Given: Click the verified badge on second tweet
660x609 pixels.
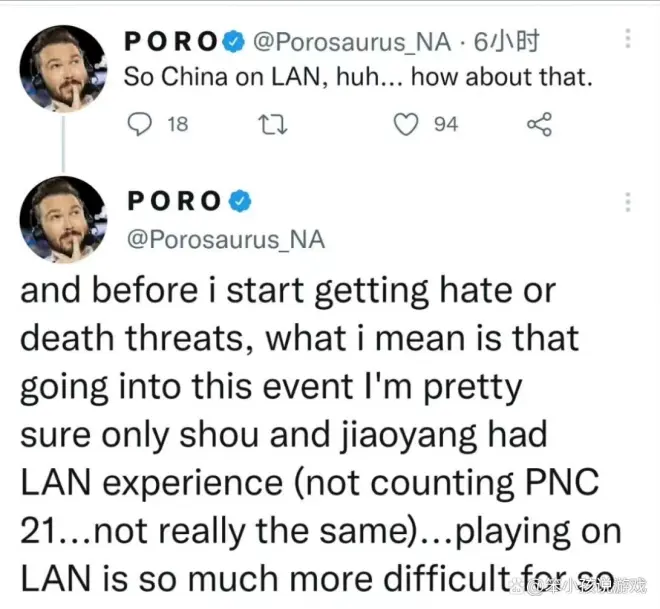Looking at the screenshot, I should (240, 201).
